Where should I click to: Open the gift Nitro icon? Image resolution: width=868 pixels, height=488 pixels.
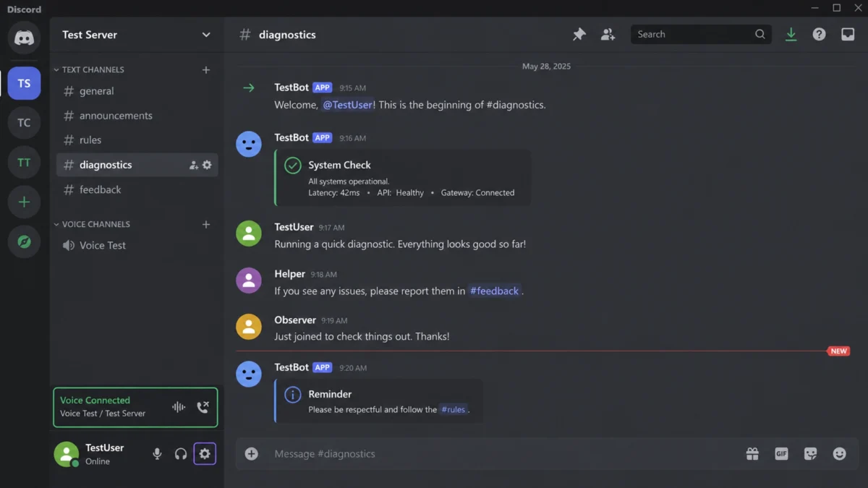click(752, 453)
